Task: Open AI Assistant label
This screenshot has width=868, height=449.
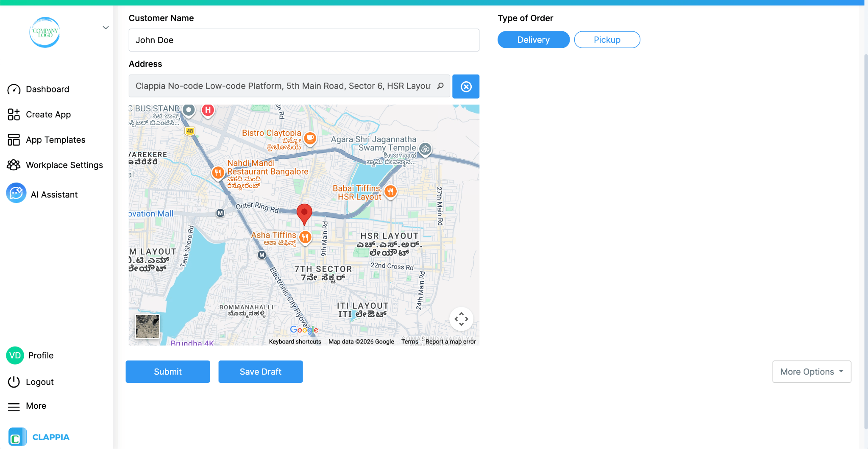Action: 54,194
